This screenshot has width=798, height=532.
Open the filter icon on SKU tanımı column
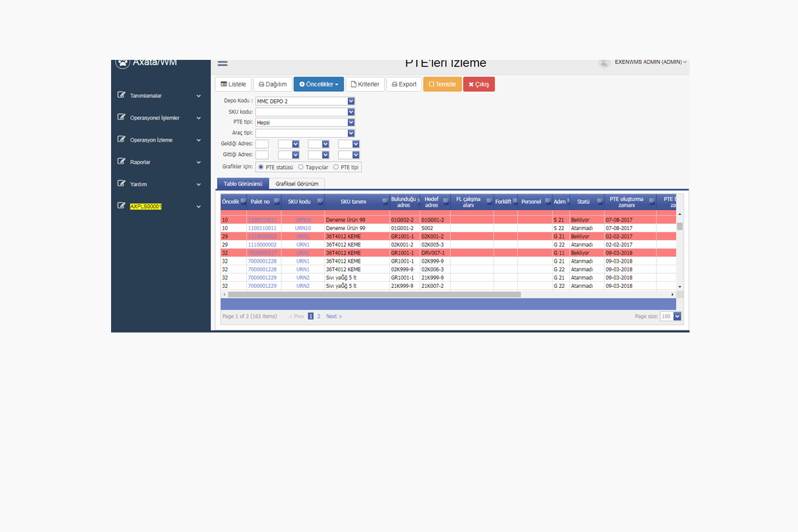click(385, 201)
